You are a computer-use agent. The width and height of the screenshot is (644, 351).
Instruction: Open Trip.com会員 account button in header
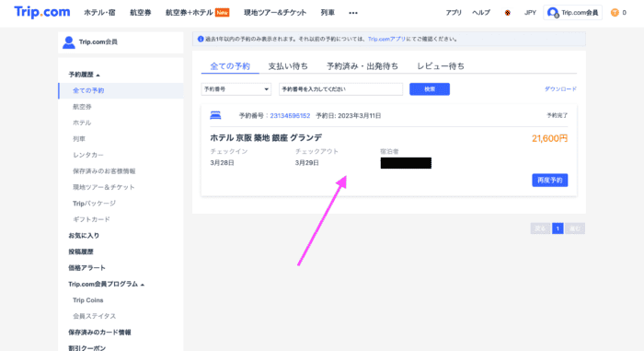pyautogui.click(x=572, y=13)
